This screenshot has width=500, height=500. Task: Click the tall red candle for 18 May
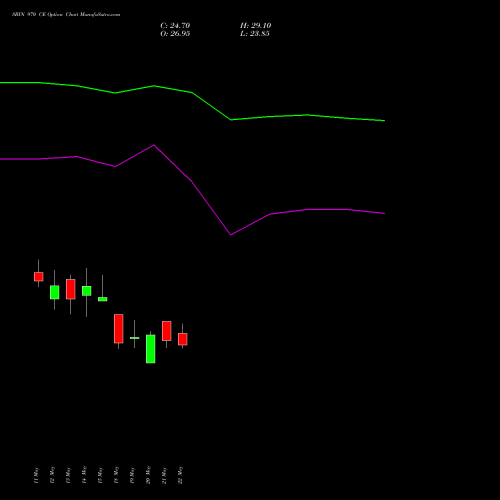pyautogui.click(x=119, y=329)
